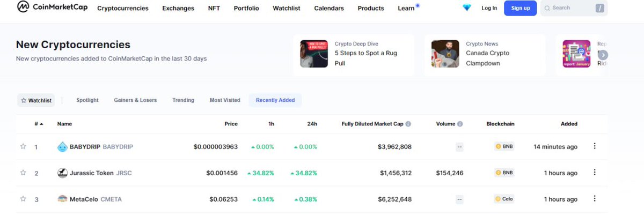Viewport: 644px width, 216px height.
Task: Click market cap value $6,252,648
Action: click(x=395, y=199)
